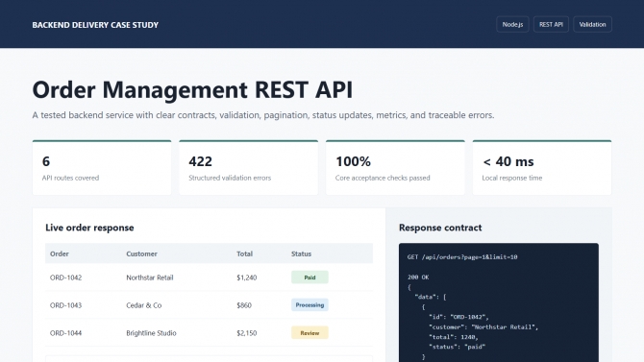
Task: Click the GET /api/orders request line
Action: pos(462,257)
